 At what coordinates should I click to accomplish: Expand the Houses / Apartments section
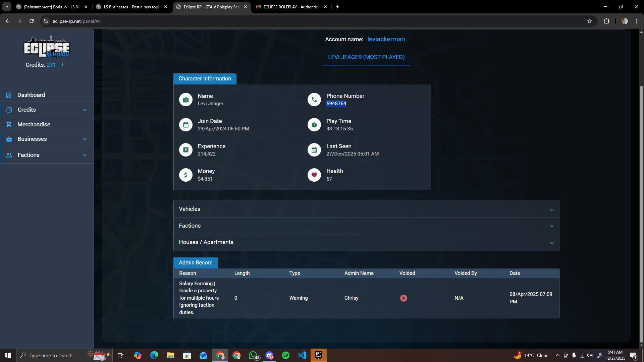pyautogui.click(x=366, y=242)
